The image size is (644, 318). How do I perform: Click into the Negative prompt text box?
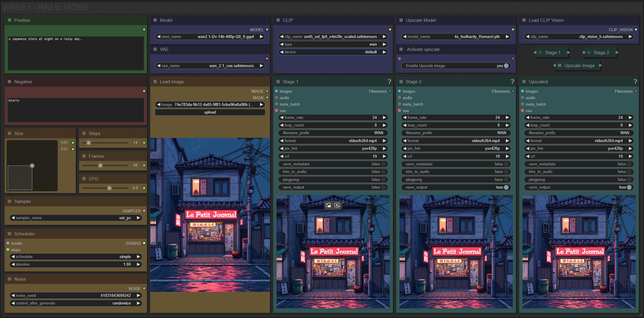[76, 110]
